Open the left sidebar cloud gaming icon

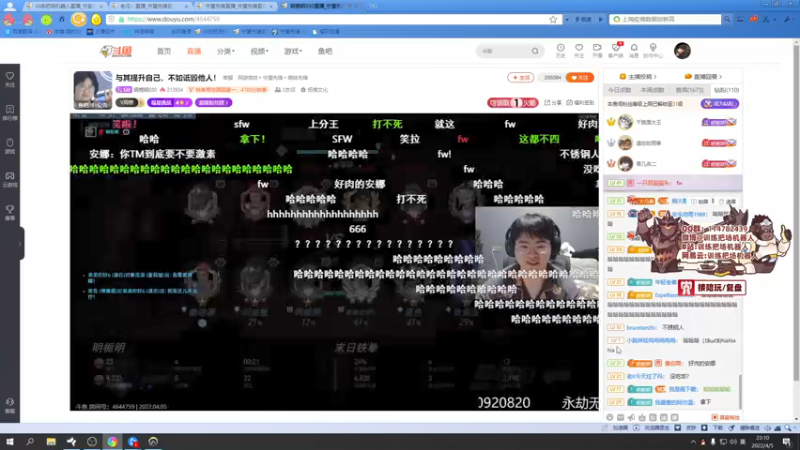[10, 179]
